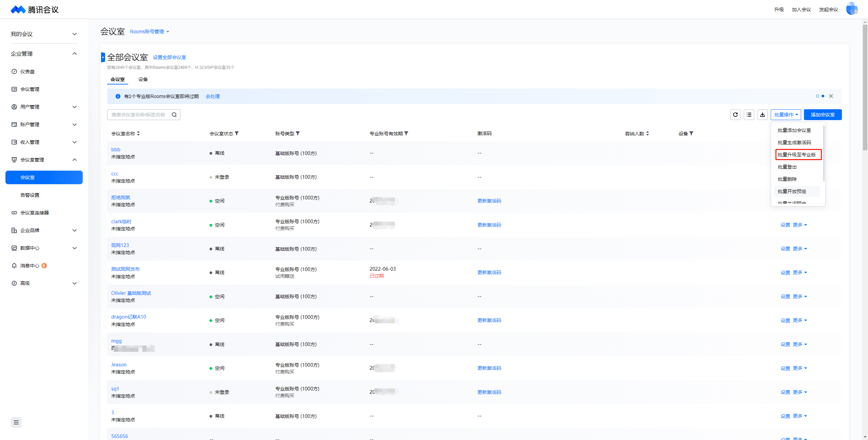Close the expiring Rooms notice banner

[831, 96]
